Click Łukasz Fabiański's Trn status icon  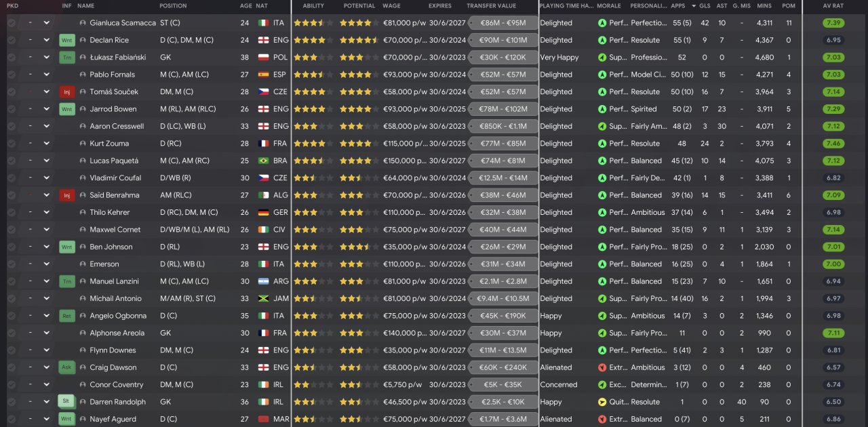pyautogui.click(x=66, y=58)
